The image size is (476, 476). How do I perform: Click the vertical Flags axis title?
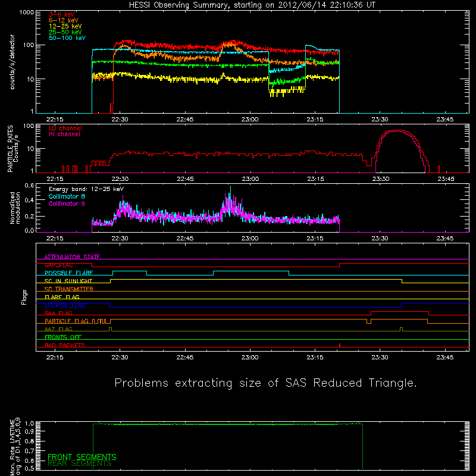[x=24, y=297]
